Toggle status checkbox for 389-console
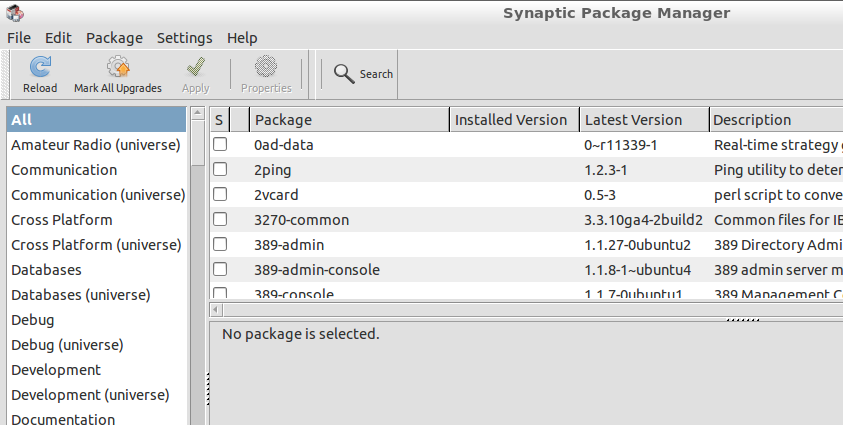Screen dimensions: 843x425 220,293
